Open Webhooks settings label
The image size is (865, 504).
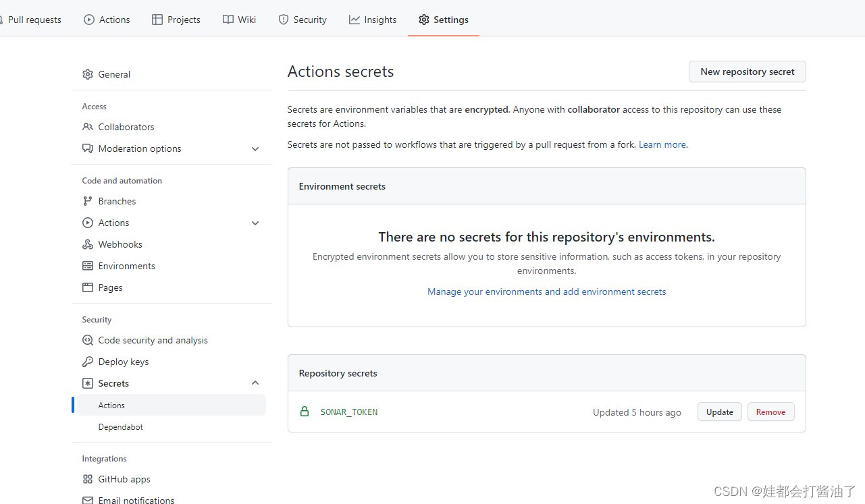point(120,244)
